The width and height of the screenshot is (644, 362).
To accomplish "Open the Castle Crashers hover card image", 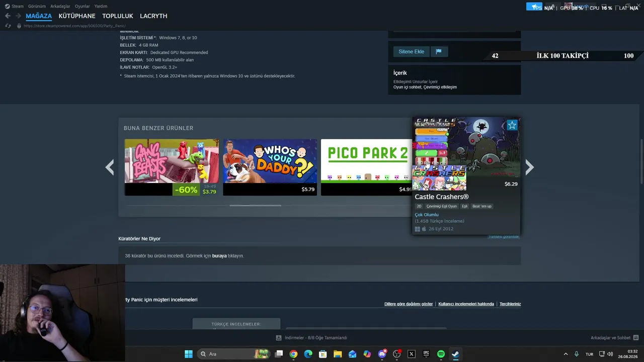I will point(466,154).
